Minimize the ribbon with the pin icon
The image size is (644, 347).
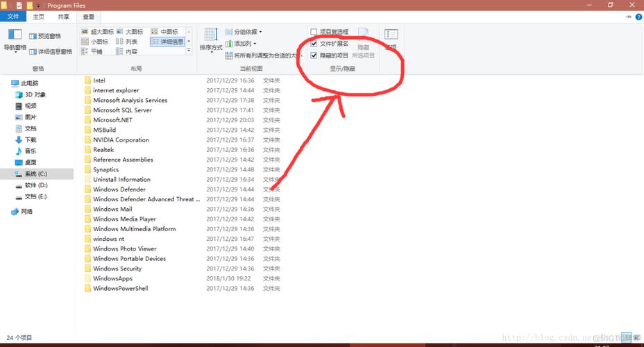click(629, 17)
